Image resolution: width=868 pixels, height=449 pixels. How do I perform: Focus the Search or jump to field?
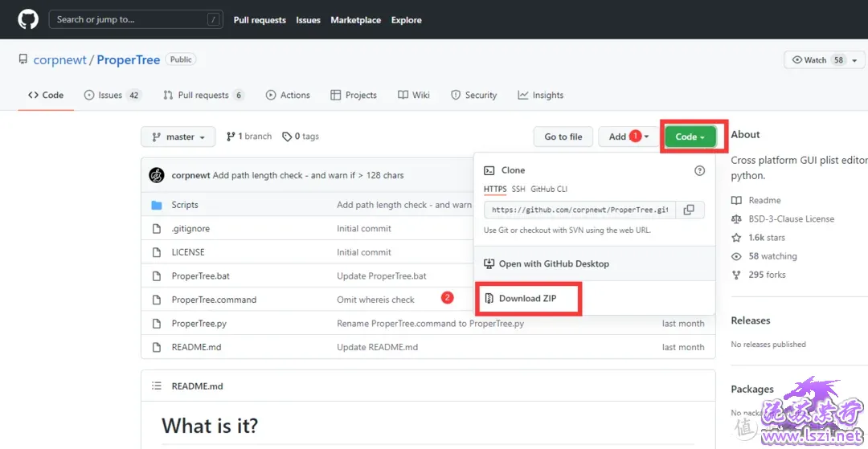[x=136, y=19]
